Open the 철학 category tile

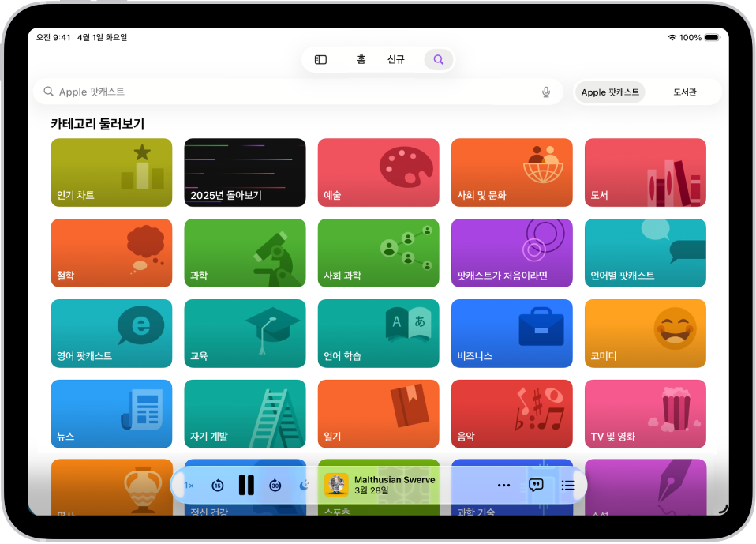[x=111, y=253]
